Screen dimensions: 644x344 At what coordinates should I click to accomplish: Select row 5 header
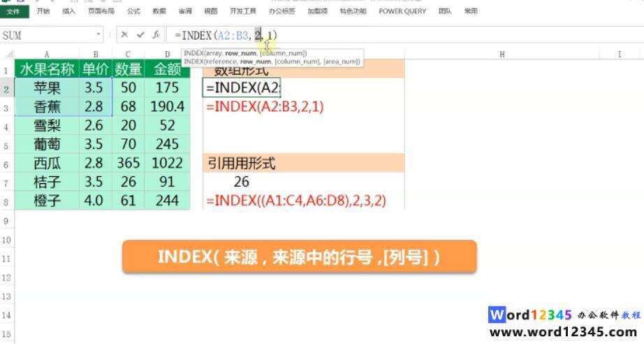(6, 145)
